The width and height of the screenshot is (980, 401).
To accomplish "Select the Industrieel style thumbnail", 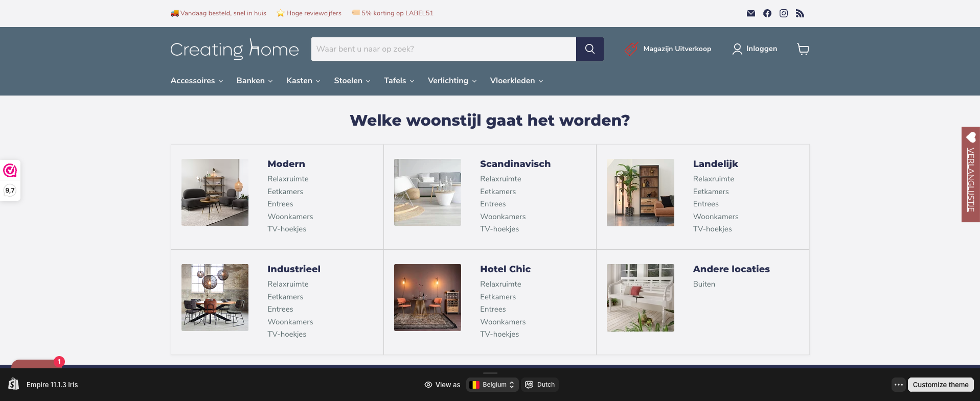I will (x=215, y=297).
